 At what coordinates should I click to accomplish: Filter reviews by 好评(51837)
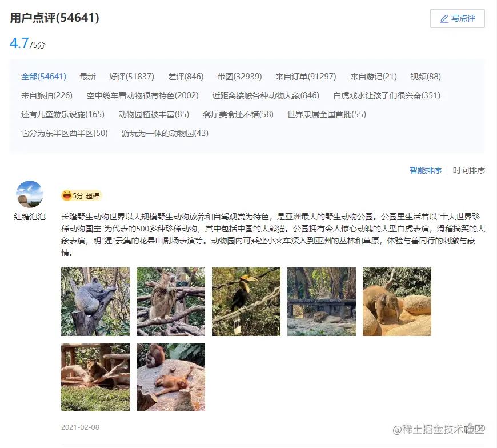click(131, 77)
